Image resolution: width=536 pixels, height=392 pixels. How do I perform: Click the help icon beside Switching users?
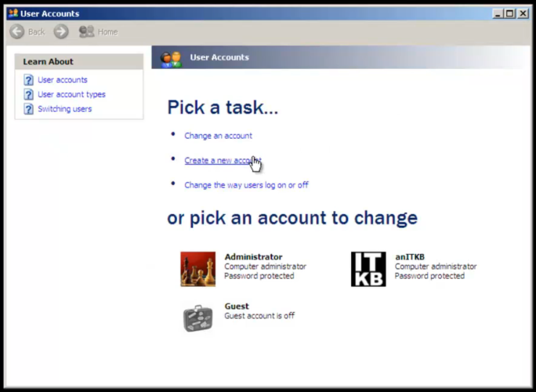29,109
